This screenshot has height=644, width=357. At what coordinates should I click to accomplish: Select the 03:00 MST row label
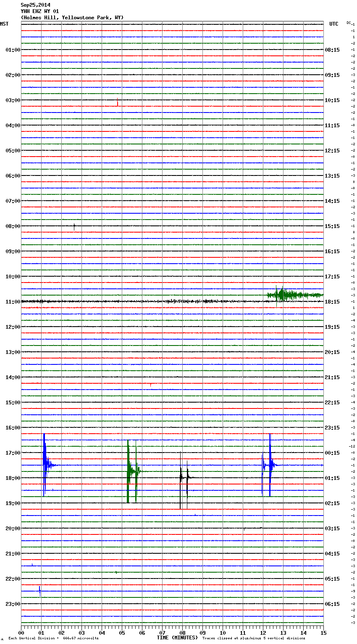click(x=13, y=100)
